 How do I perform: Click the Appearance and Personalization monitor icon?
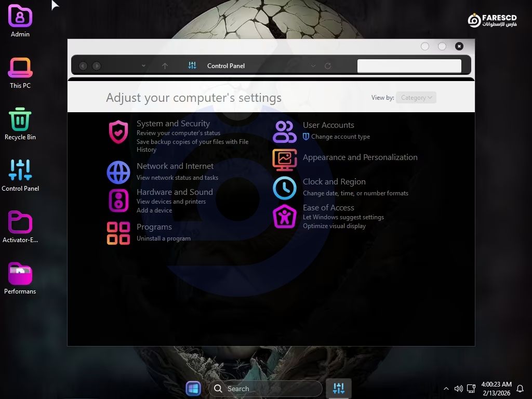[x=285, y=160]
